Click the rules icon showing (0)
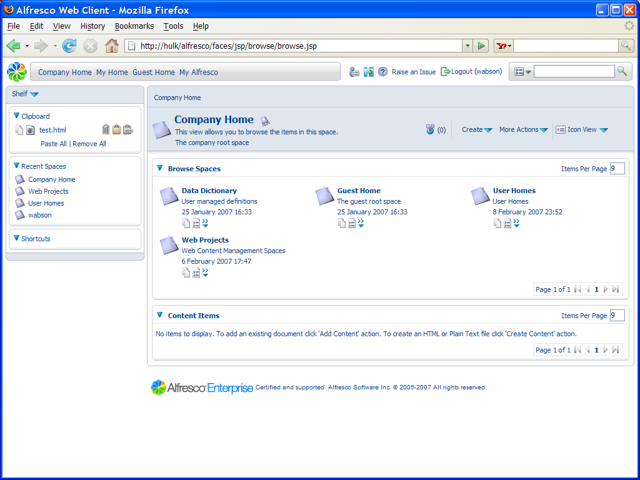The image size is (640, 480). pyautogui.click(x=430, y=129)
